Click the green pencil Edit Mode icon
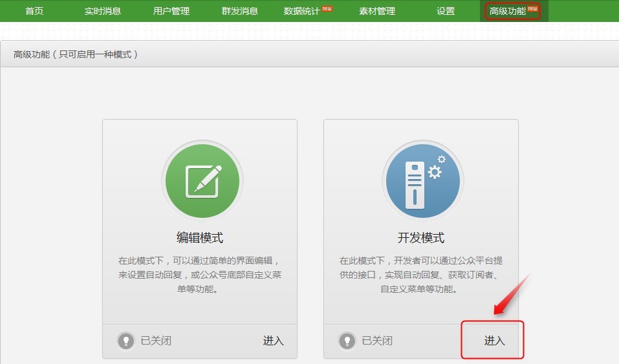 (202, 180)
